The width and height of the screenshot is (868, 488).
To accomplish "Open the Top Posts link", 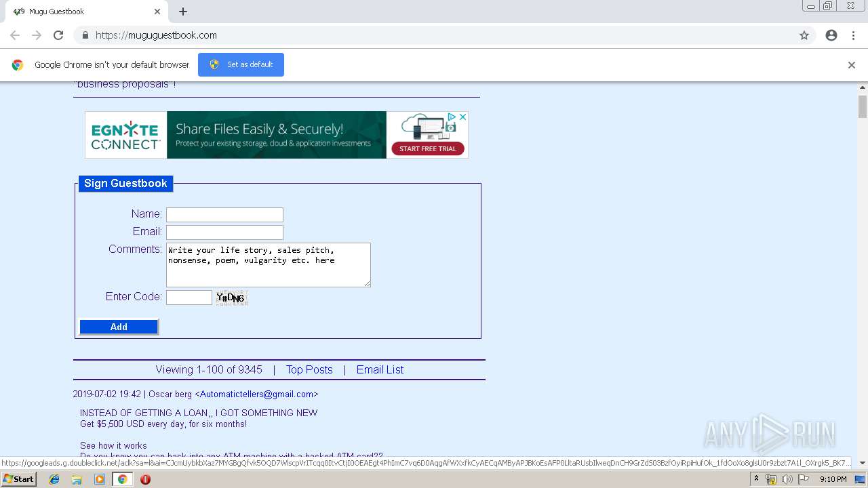I will pyautogui.click(x=309, y=369).
